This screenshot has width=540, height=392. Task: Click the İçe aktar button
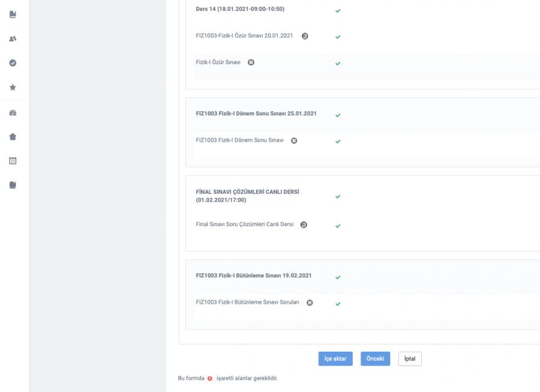click(x=335, y=358)
